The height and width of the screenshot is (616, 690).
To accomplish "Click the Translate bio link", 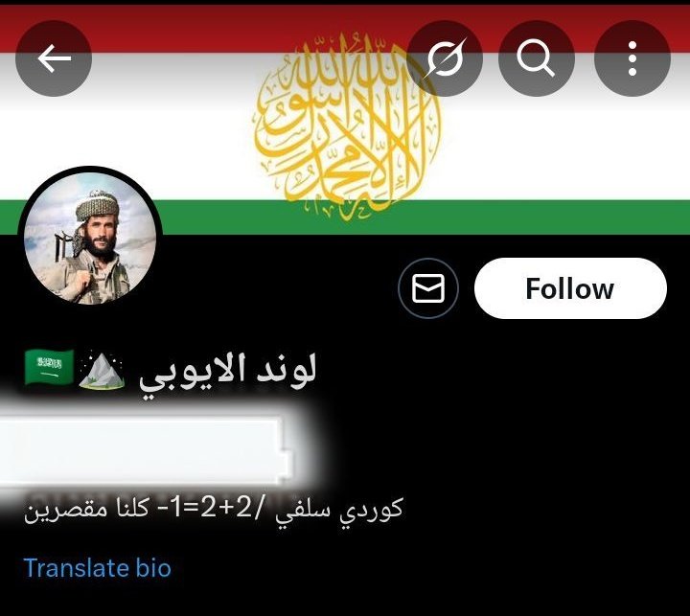I will click(97, 567).
